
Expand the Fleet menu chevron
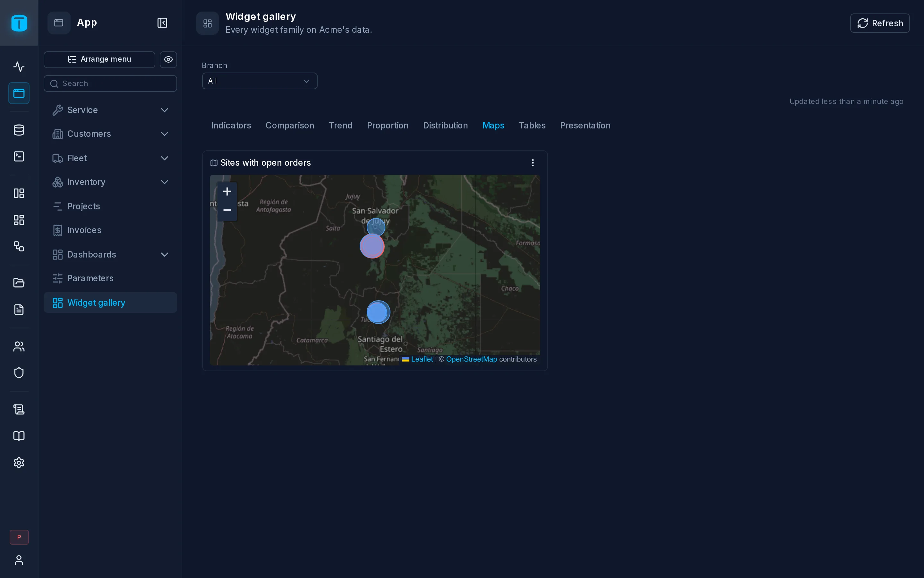[x=165, y=158]
